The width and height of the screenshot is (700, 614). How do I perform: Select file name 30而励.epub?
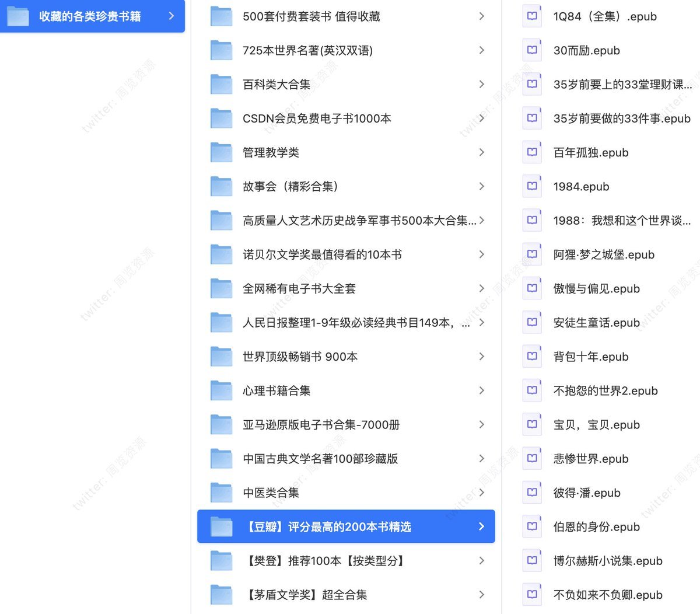(x=587, y=50)
